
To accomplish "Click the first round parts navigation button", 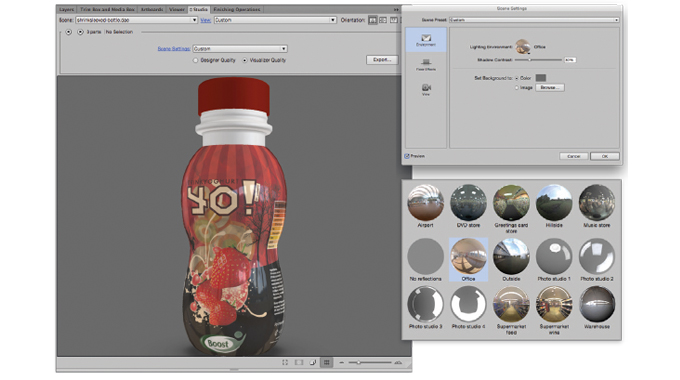I will click(69, 32).
